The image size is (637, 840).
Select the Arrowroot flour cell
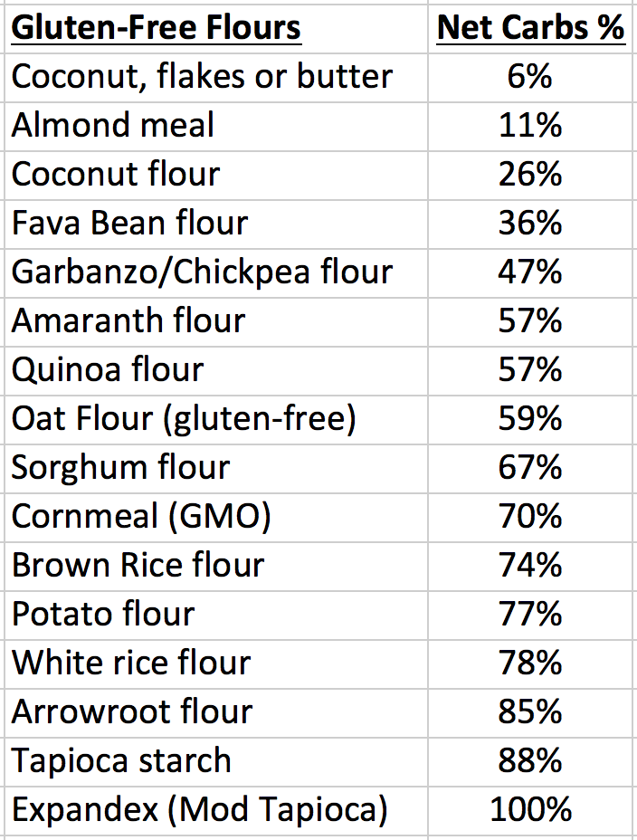point(216,712)
